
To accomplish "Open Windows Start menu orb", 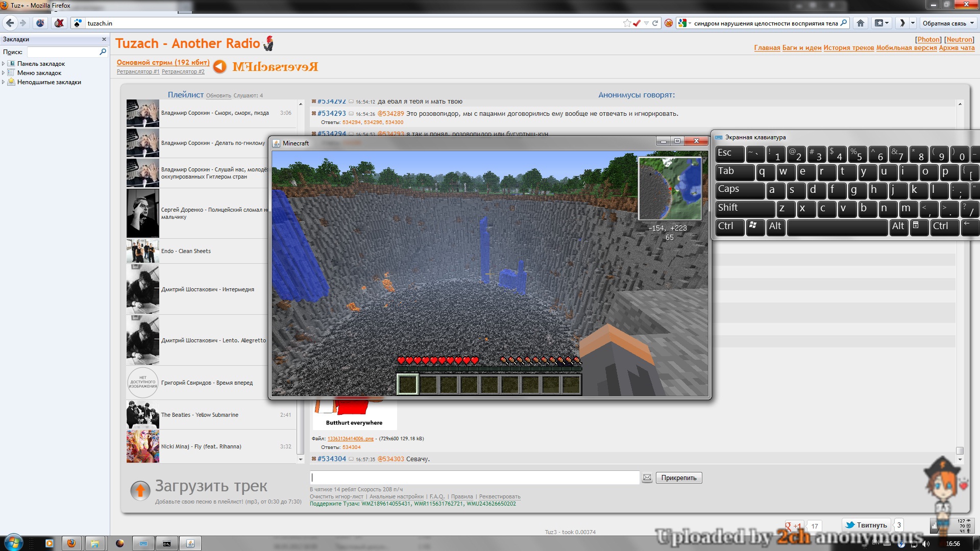I will point(13,542).
